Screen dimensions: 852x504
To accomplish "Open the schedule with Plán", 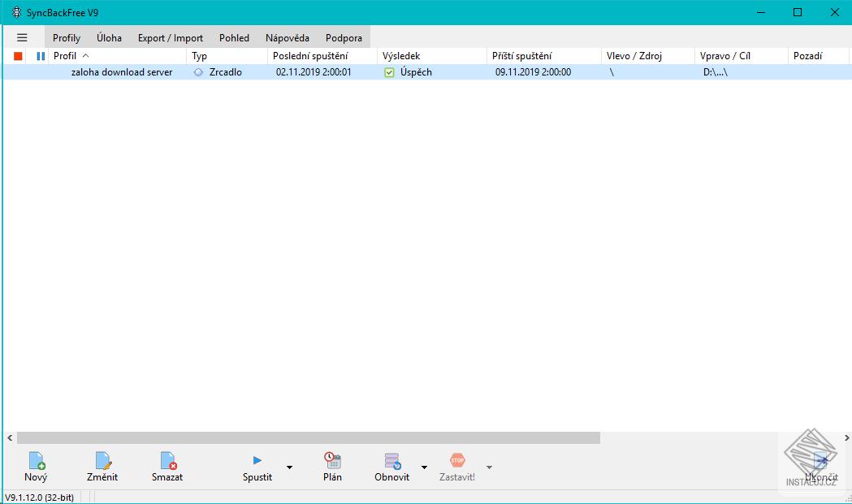I will tap(332, 467).
